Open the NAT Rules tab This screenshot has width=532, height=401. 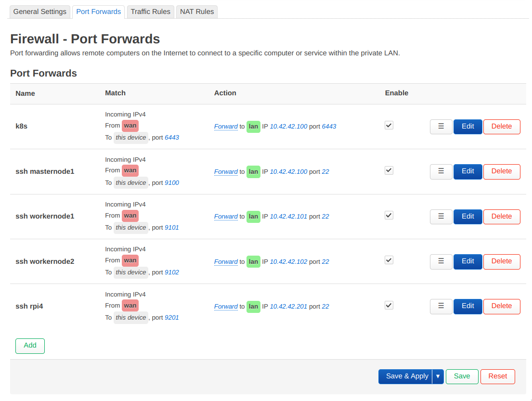point(197,12)
